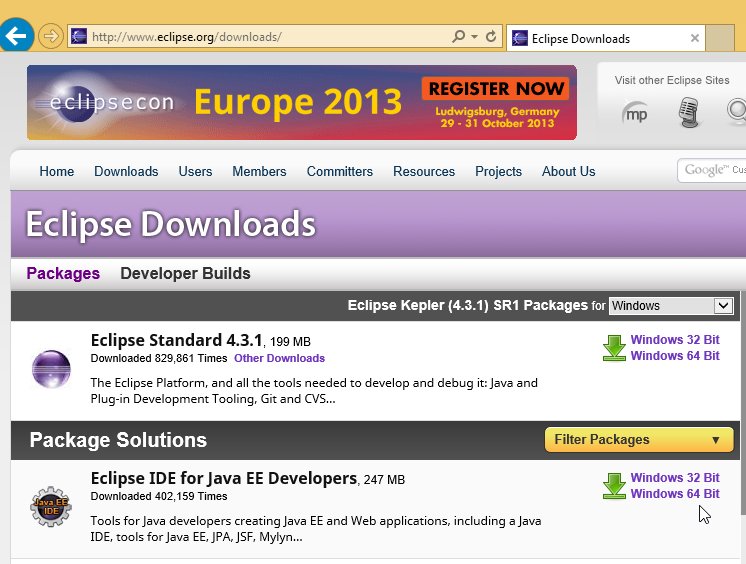Click green download arrow for Eclipse Standard
This screenshot has height=564, width=746.
pyautogui.click(x=614, y=348)
